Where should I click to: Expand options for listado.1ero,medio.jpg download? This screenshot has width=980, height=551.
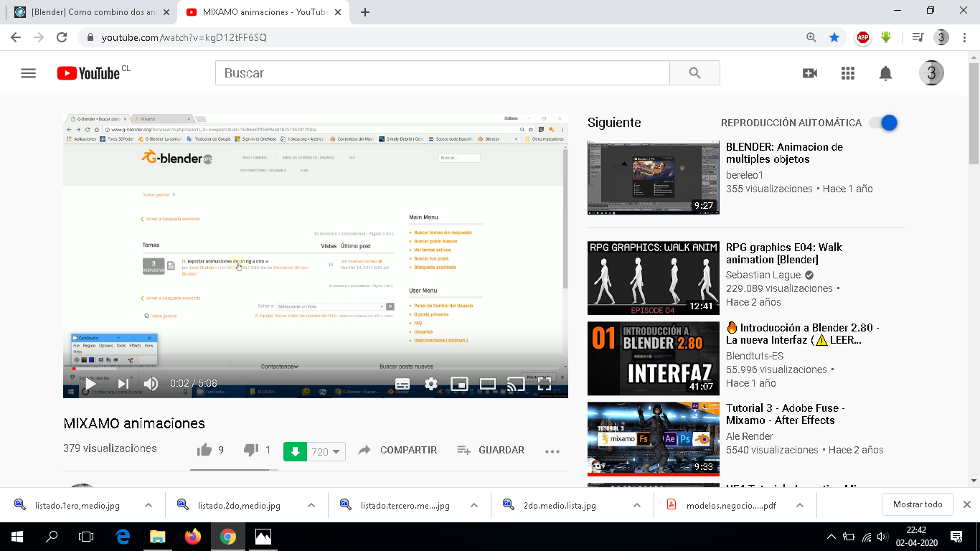[149, 505]
